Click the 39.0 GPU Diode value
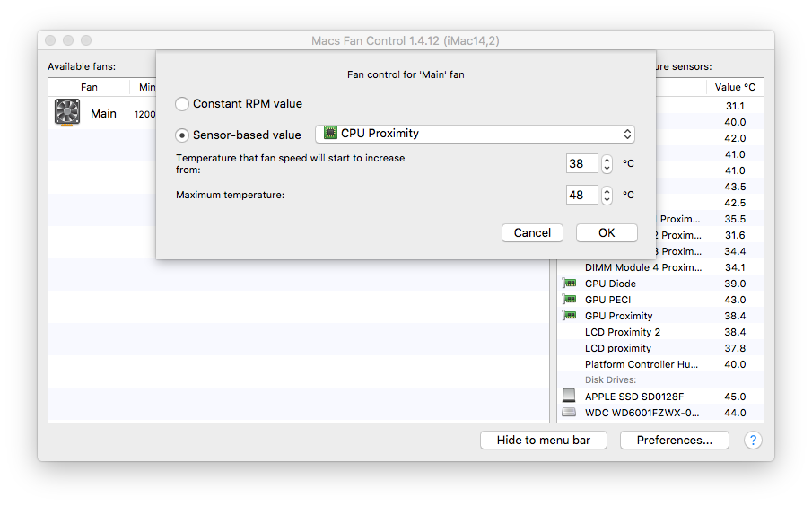 pyautogui.click(x=735, y=284)
